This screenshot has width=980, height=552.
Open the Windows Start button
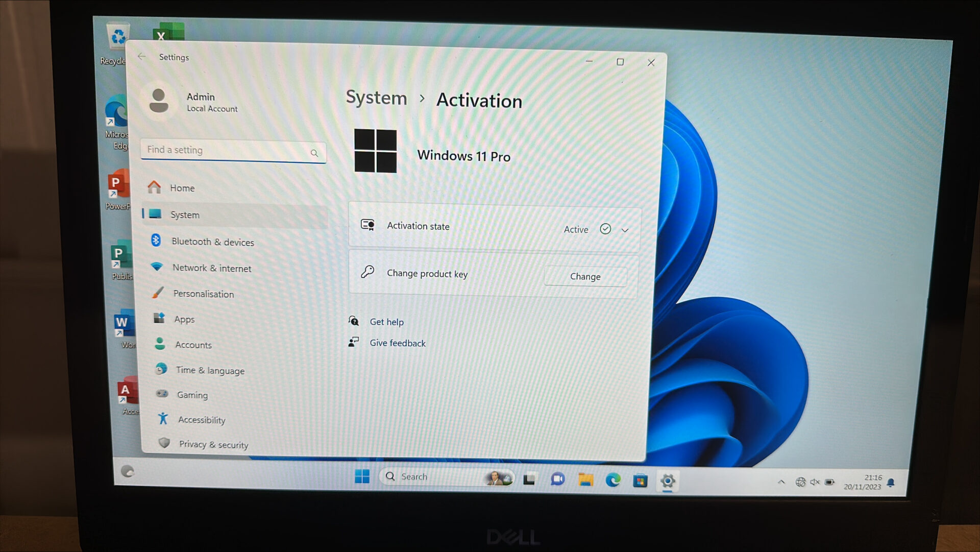click(x=362, y=476)
